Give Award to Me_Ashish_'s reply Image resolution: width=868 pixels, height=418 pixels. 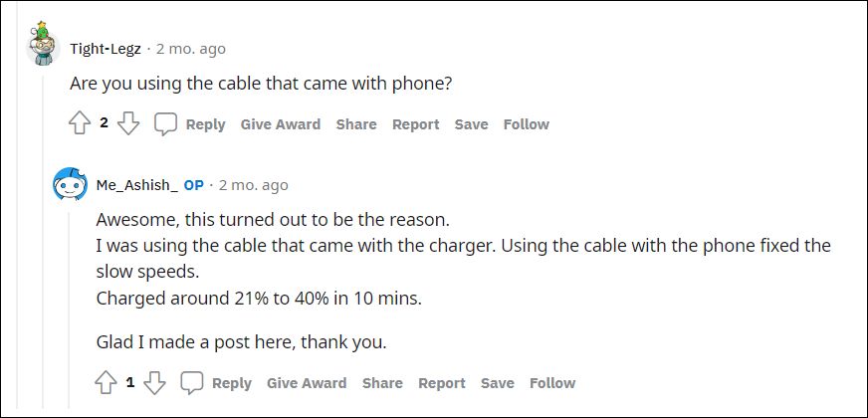pyautogui.click(x=307, y=383)
